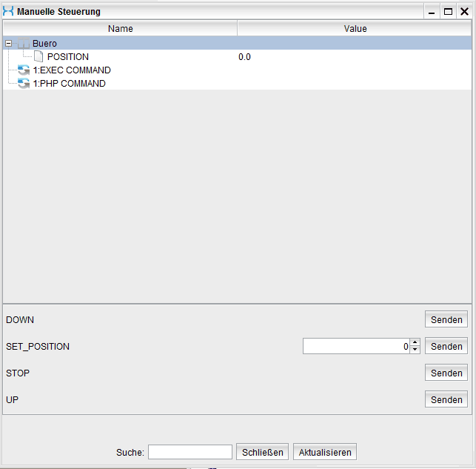The height and width of the screenshot is (469, 476).
Task: Click the Schließen button
Action: [x=263, y=452]
